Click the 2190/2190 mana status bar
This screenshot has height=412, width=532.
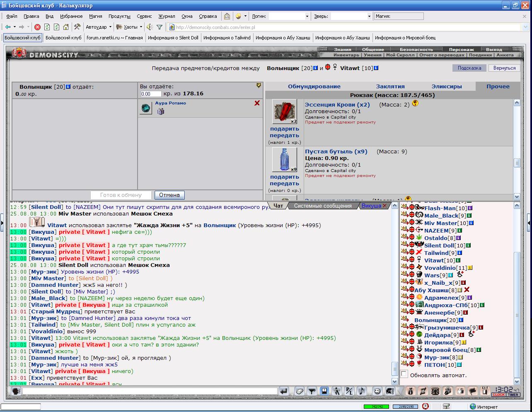click(x=405, y=407)
